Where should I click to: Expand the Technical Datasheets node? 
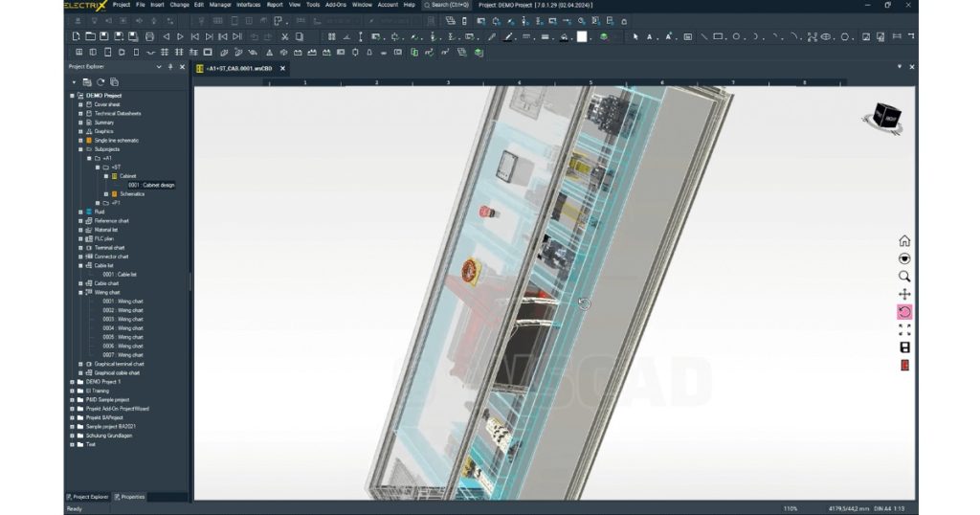80,114
